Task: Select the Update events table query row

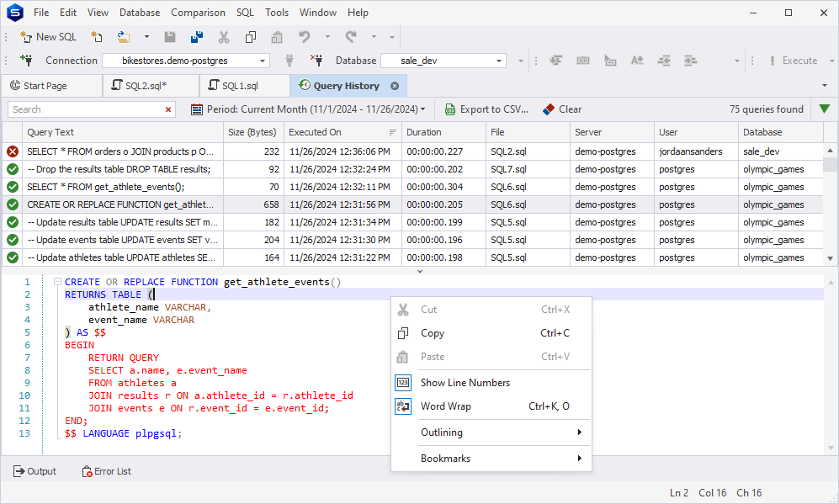Action: pyautogui.click(x=412, y=240)
